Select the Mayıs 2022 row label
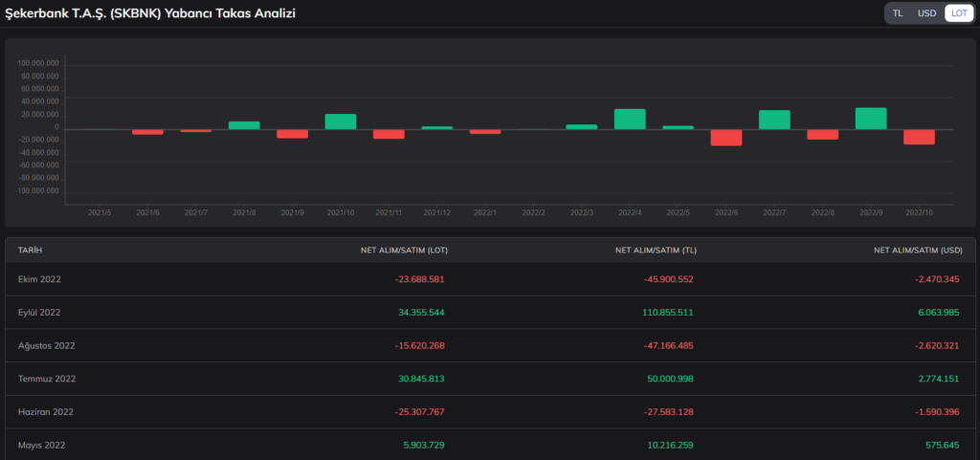The width and height of the screenshot is (980, 460). [41, 445]
